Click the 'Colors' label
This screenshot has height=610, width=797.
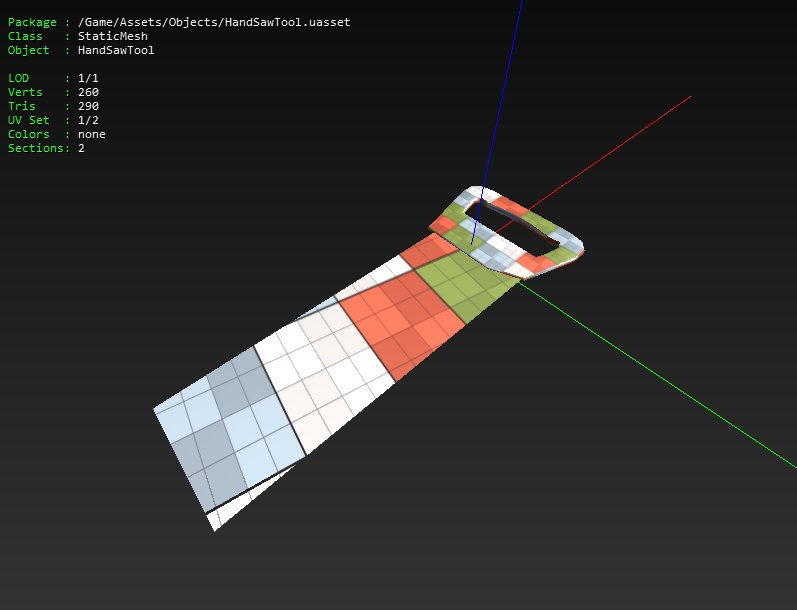click(x=28, y=134)
